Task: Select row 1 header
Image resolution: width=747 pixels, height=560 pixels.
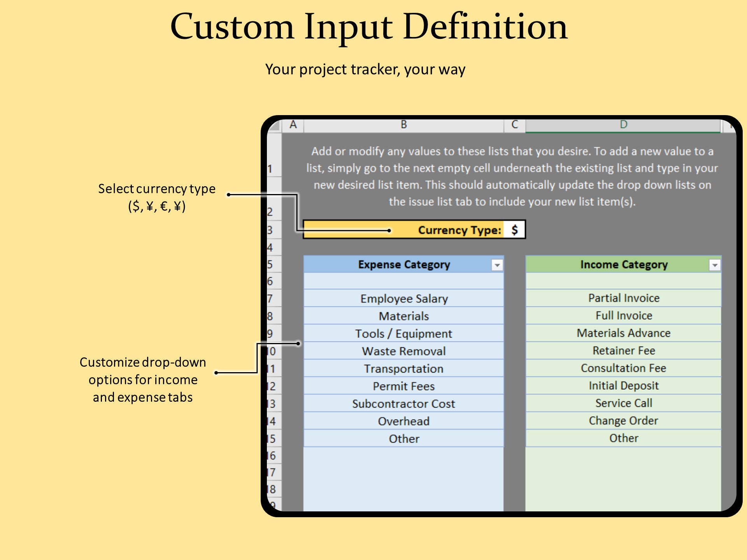Action: point(274,155)
